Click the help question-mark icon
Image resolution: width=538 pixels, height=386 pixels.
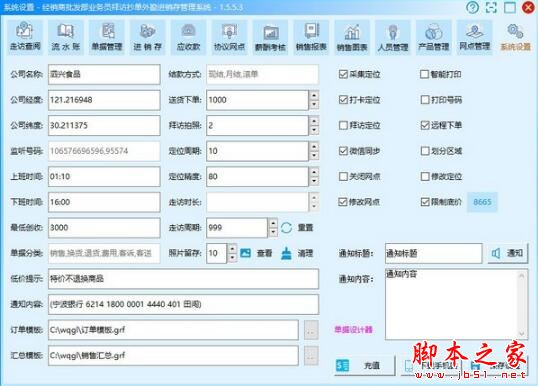[472, 7]
